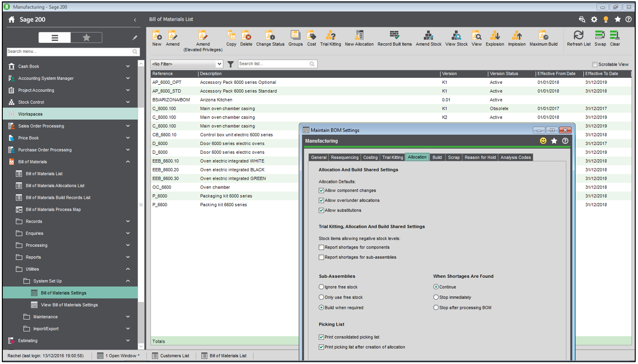
Task: Select Ignore free stock option
Action: click(321, 287)
